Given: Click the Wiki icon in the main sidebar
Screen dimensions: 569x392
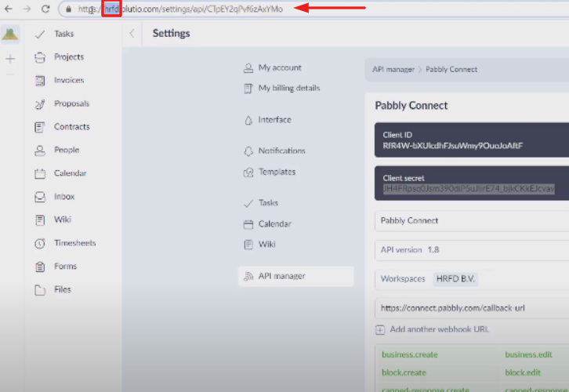Looking at the screenshot, I should coord(40,220).
